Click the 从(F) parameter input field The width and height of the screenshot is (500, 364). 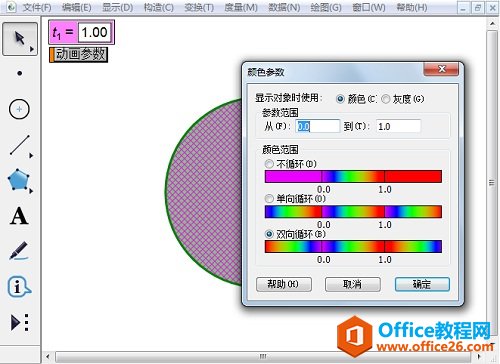point(318,126)
